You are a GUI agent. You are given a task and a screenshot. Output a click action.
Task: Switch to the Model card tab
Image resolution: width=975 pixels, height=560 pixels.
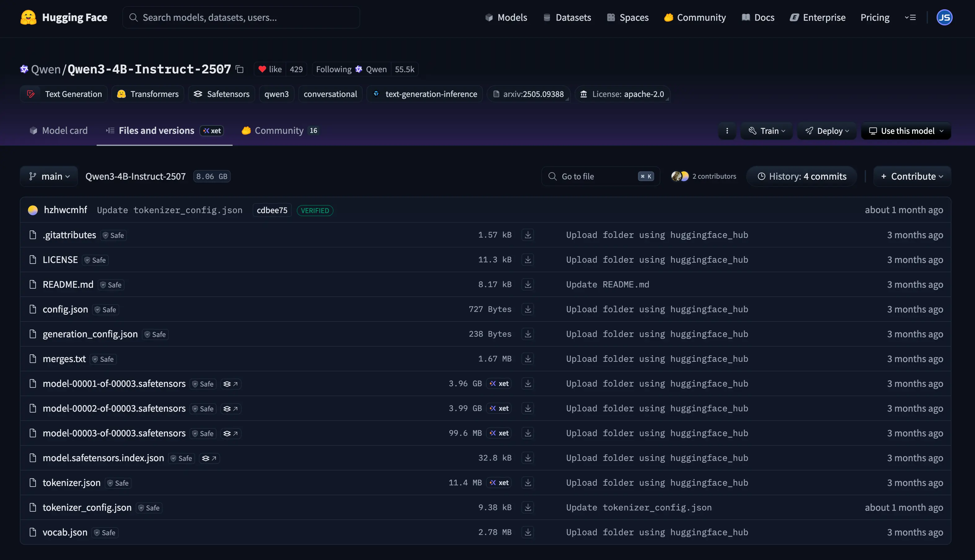59,131
